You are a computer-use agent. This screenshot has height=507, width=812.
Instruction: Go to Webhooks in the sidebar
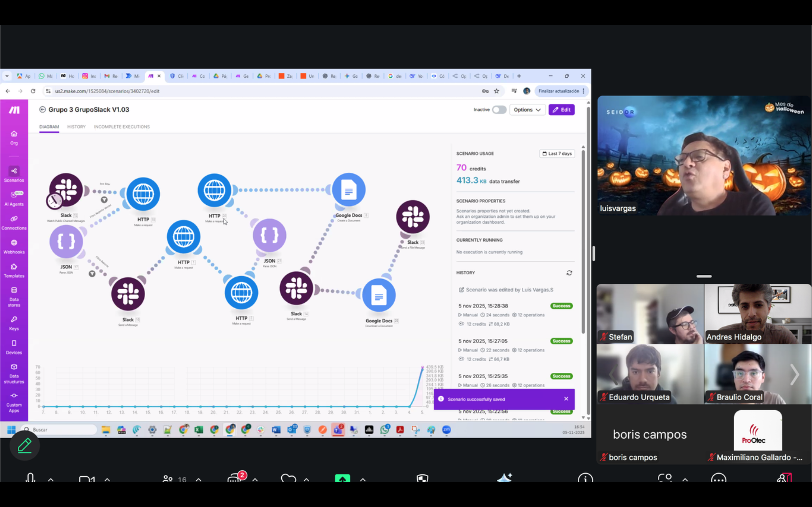coord(14,247)
